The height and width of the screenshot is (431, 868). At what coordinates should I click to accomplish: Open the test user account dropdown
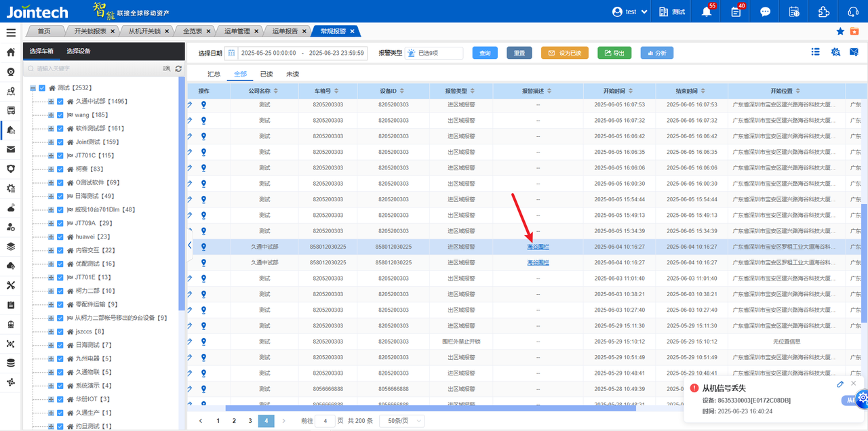tap(630, 12)
